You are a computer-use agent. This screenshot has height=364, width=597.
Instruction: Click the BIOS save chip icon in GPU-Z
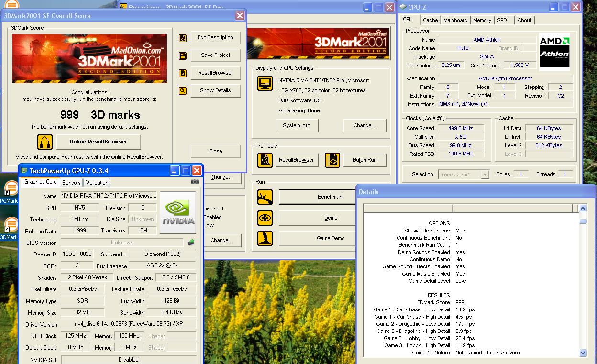(x=191, y=243)
